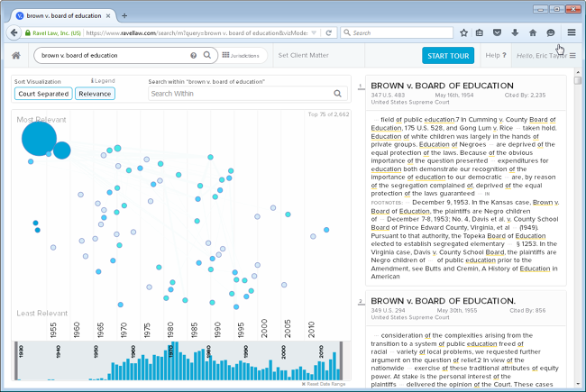Open the user menu beside Hello, Eric Taylor
The width and height of the screenshot is (586, 392).
(572, 55)
